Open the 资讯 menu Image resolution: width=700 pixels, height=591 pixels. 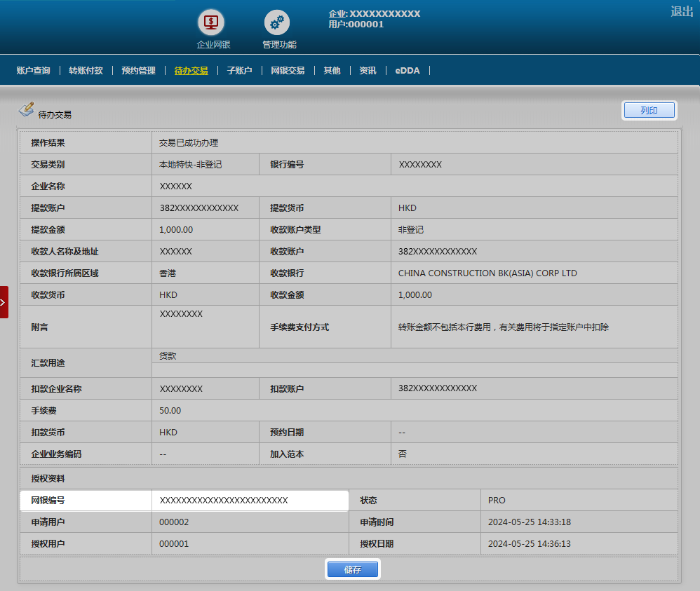pos(368,71)
